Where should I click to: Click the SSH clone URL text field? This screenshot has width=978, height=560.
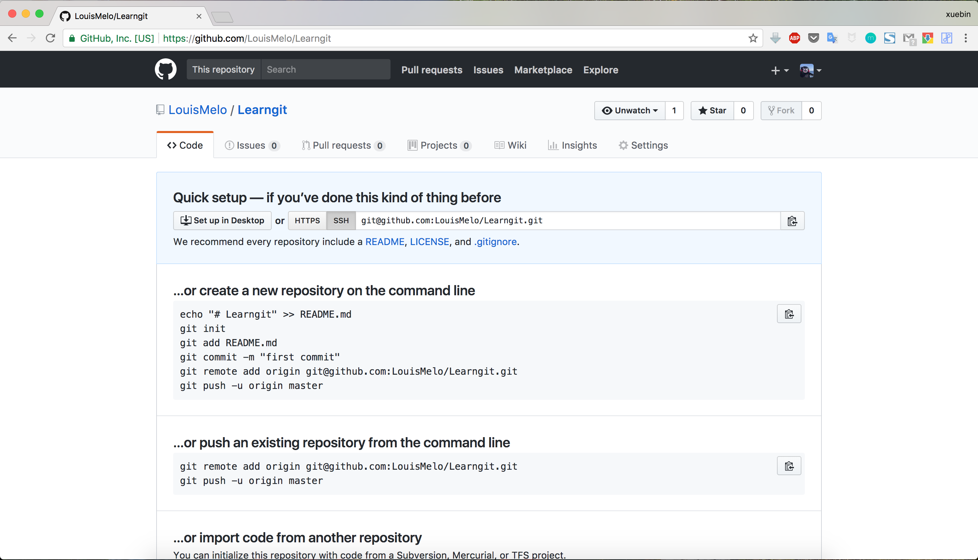(x=568, y=221)
